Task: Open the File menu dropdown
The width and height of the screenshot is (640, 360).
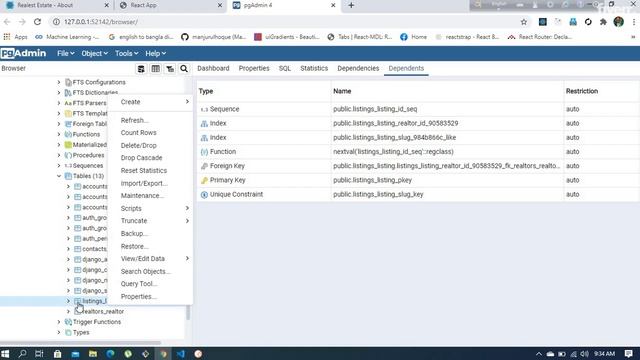Action: (65, 53)
